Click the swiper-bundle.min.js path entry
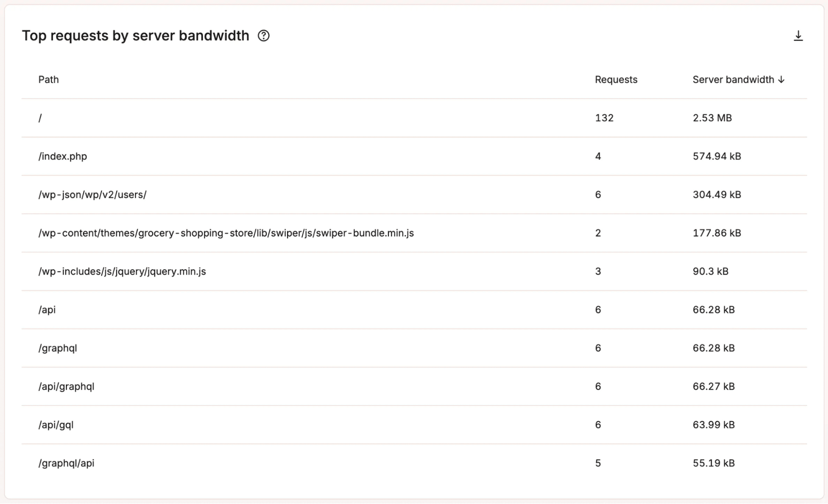This screenshot has height=504, width=828. pos(227,233)
